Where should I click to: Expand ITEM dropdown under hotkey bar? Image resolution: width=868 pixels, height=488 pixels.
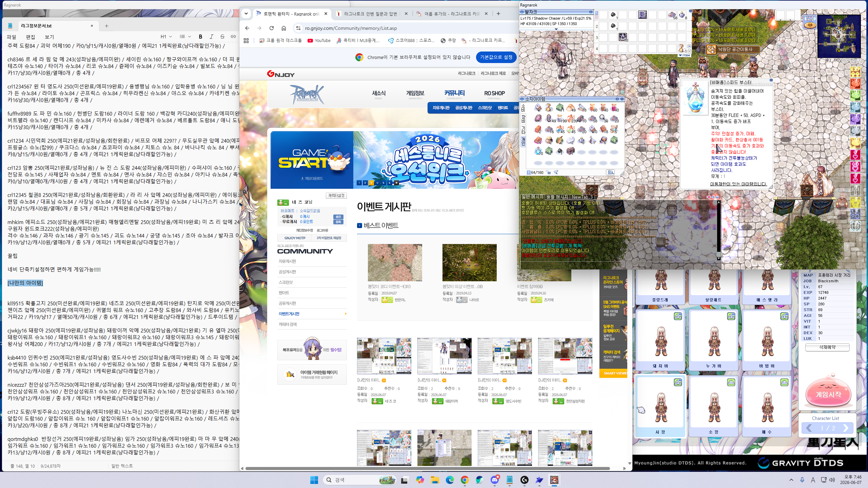coord(684,56)
